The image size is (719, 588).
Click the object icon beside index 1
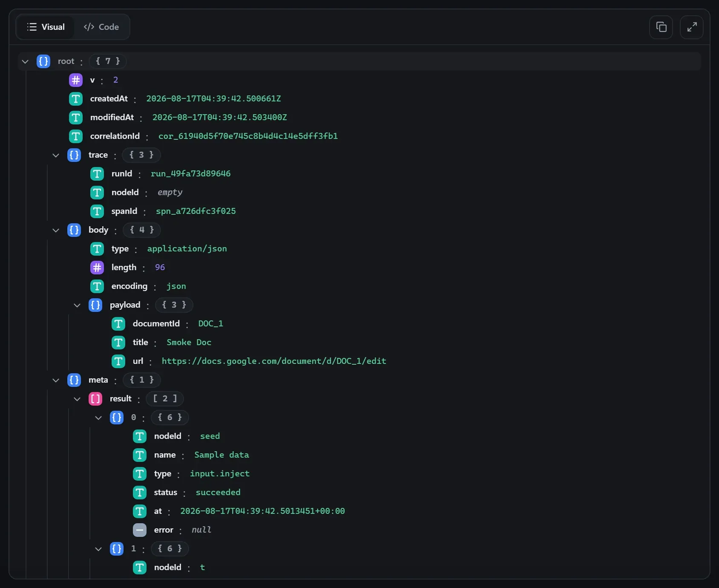[117, 549]
